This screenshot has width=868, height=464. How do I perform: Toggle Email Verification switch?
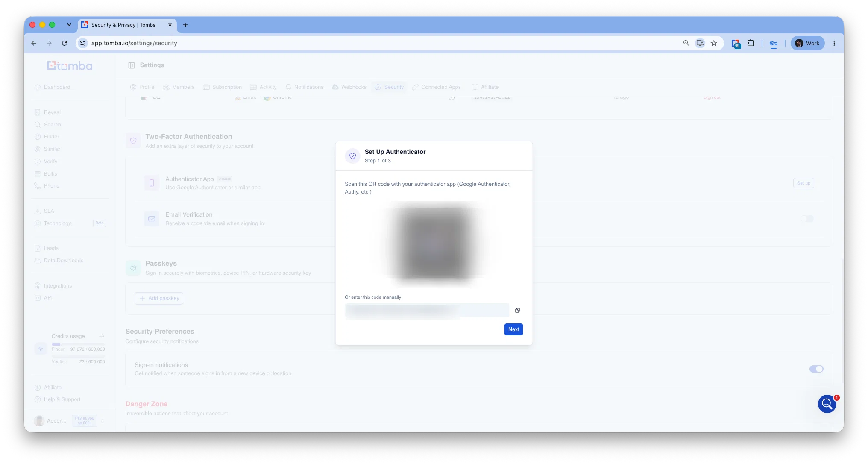[807, 219]
